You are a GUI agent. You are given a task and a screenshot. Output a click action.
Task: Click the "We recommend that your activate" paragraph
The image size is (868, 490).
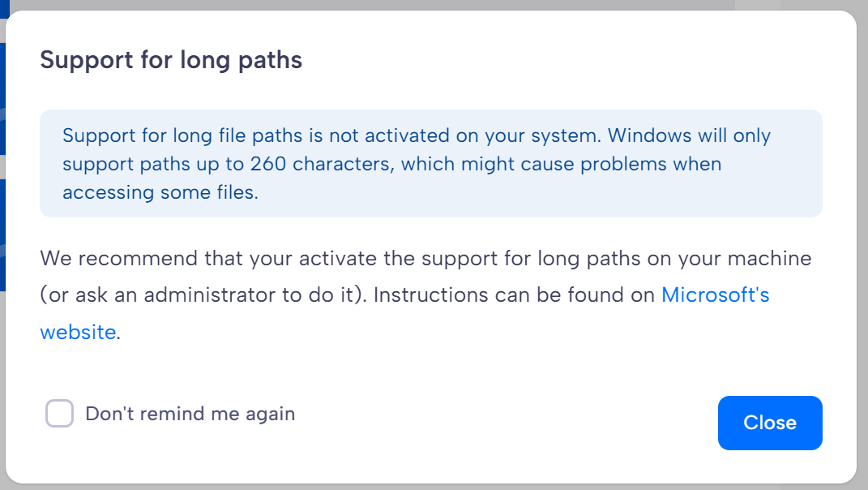pos(425,294)
